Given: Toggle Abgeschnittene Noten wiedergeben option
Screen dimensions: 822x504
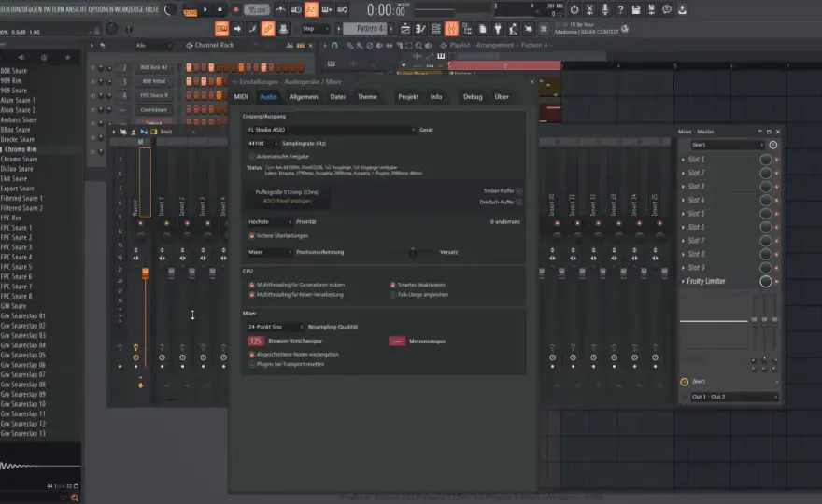Looking at the screenshot, I should point(252,354).
